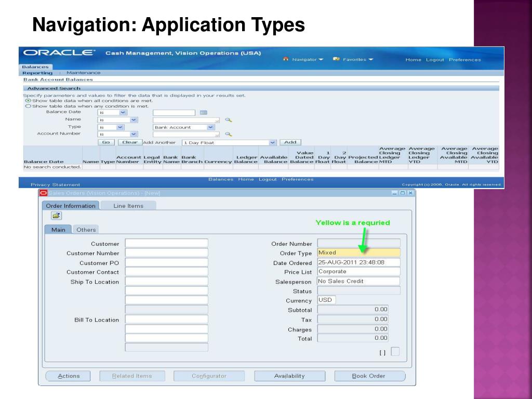The image size is (532, 399).
Task: Click the Actions button
Action: point(68,376)
